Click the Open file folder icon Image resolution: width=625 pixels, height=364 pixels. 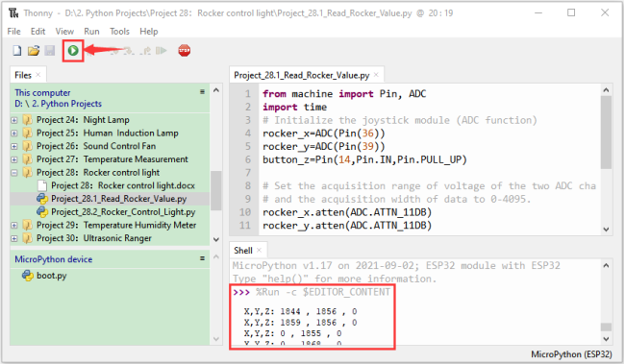(34, 51)
